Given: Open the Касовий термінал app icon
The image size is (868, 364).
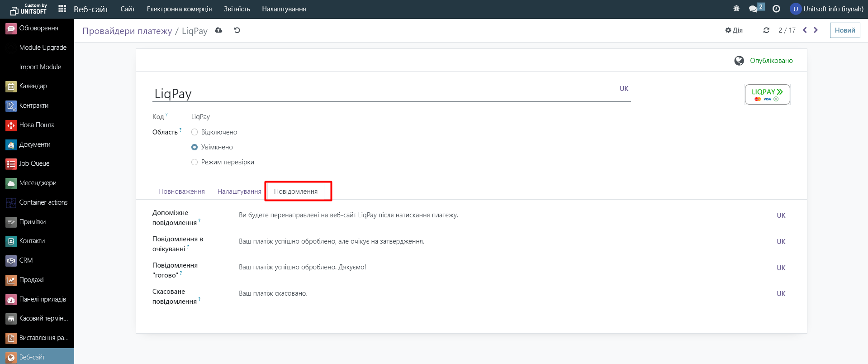Looking at the screenshot, I should 11,318.
